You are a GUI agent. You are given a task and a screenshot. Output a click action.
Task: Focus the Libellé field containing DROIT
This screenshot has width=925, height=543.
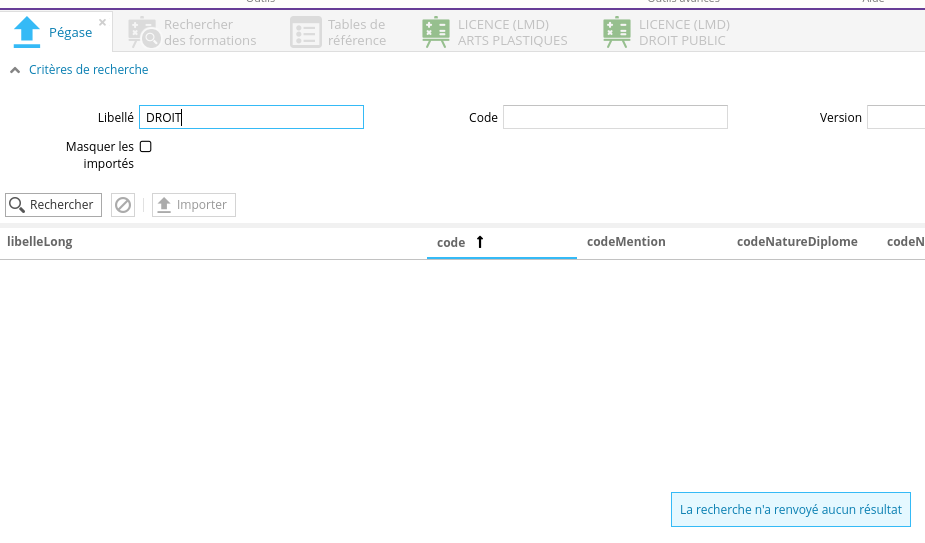pos(251,118)
